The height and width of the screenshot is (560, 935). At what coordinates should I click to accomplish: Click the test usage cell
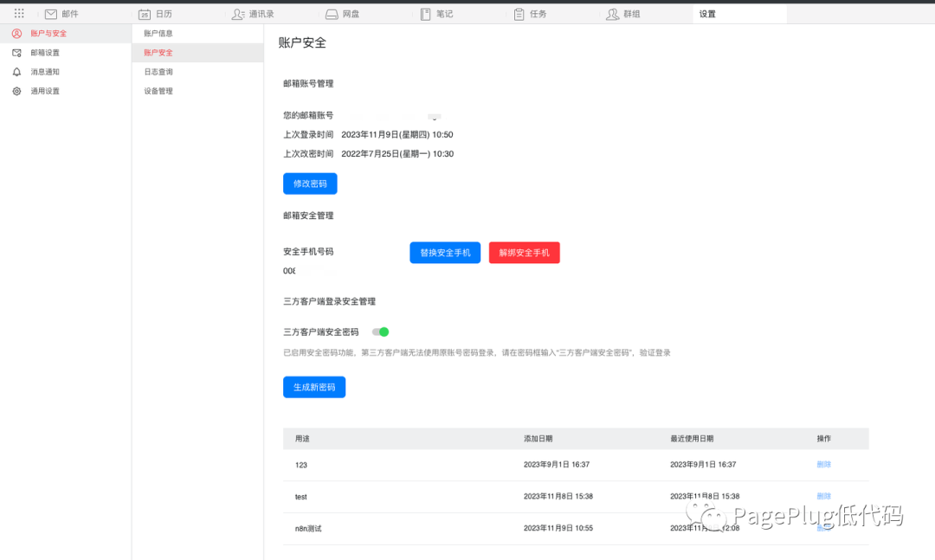coord(301,497)
